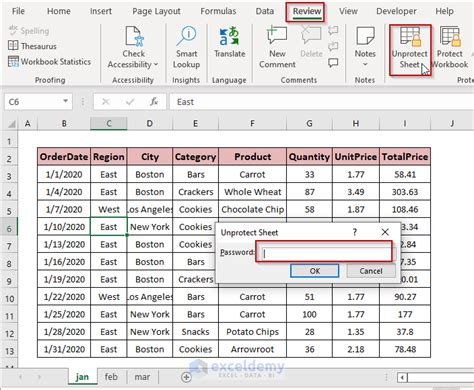This screenshot has height=390, width=474.
Task: Click the horizontal scrollbar left arrow
Action: click(x=402, y=377)
